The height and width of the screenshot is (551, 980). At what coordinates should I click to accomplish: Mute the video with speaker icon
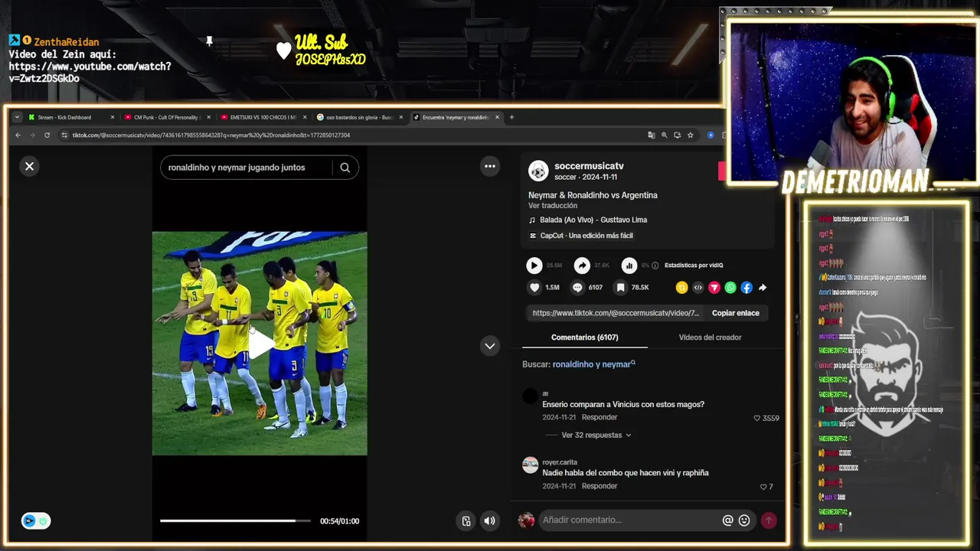coord(490,521)
